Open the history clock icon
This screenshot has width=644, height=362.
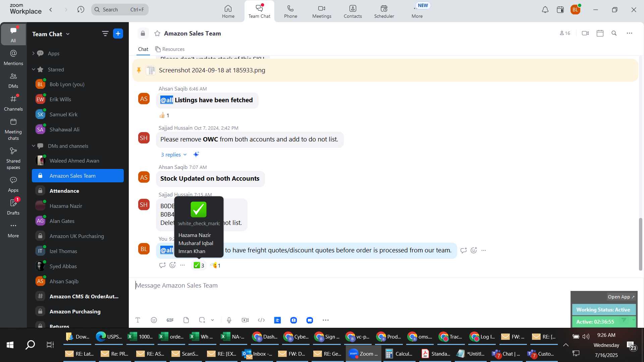(x=80, y=9)
